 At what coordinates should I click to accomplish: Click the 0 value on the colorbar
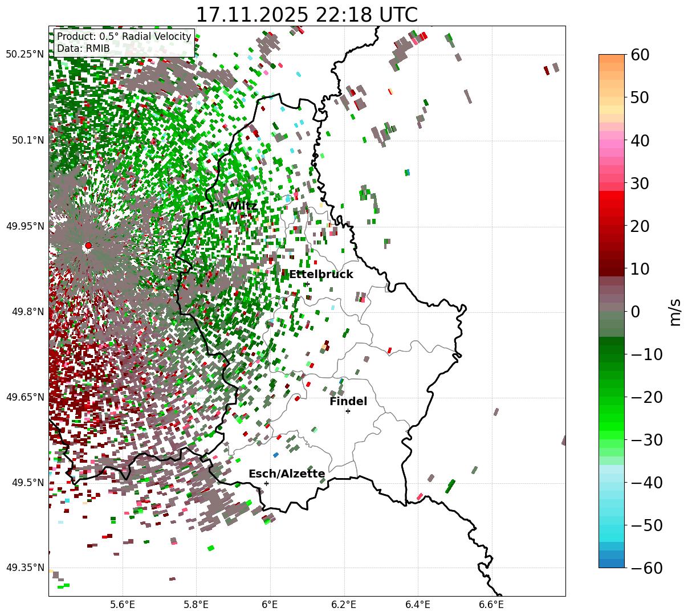[635, 312]
